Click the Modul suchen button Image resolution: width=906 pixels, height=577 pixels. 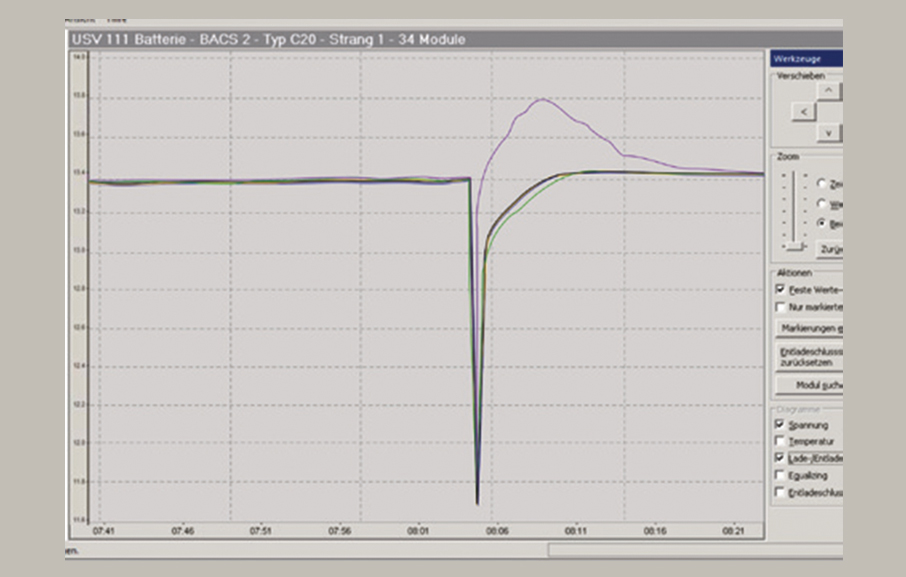809,385
